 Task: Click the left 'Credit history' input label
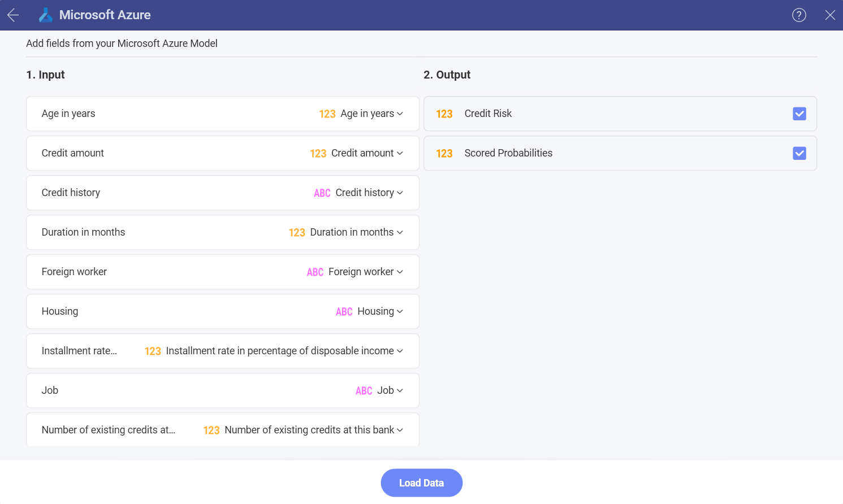point(71,193)
